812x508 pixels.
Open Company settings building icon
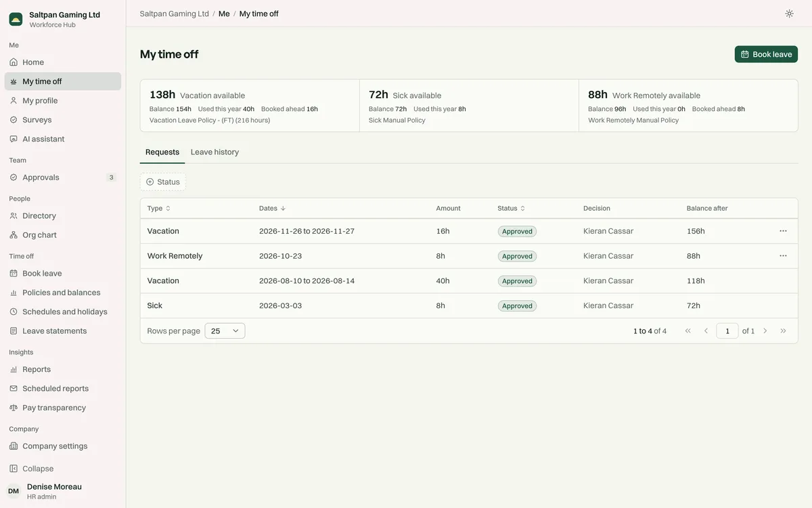tap(14, 446)
